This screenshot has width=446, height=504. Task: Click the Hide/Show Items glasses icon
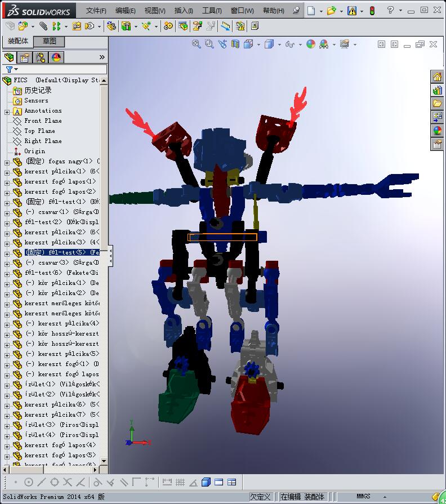pyautogui.click(x=290, y=44)
